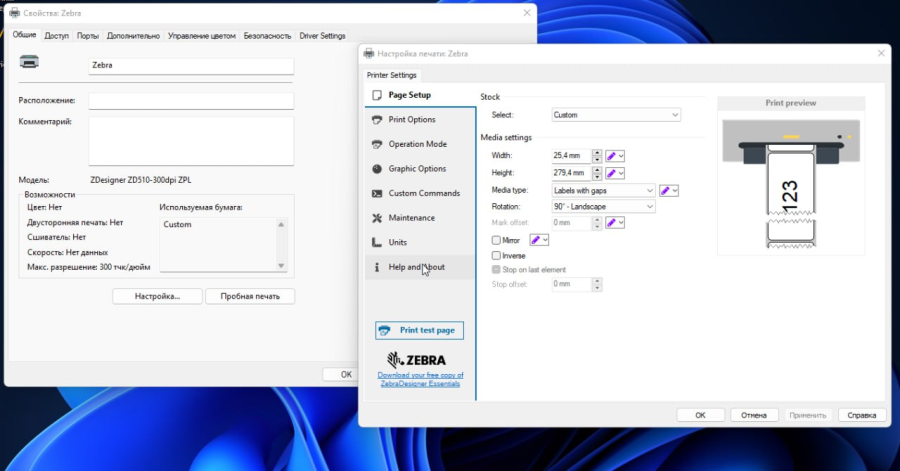The width and height of the screenshot is (900, 471).
Task: Click the Width value field
Action: tap(571, 155)
